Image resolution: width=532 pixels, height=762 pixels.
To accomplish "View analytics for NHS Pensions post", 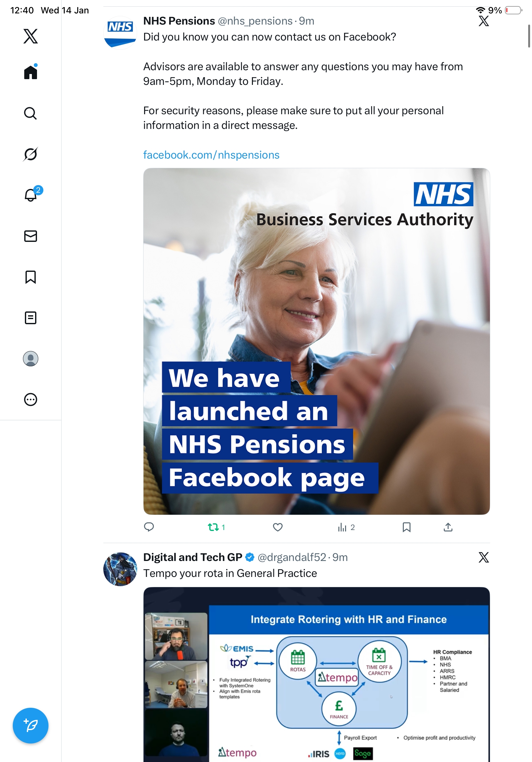I will pyautogui.click(x=346, y=527).
